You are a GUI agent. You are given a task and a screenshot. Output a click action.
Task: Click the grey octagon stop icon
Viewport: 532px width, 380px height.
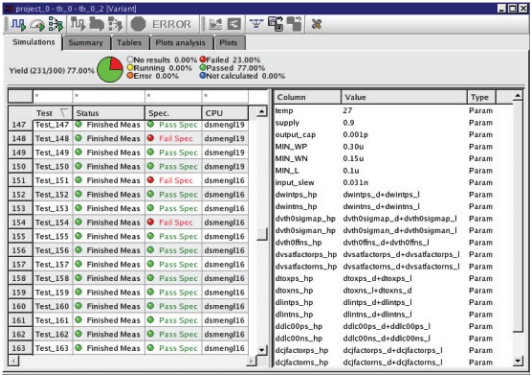[138, 24]
